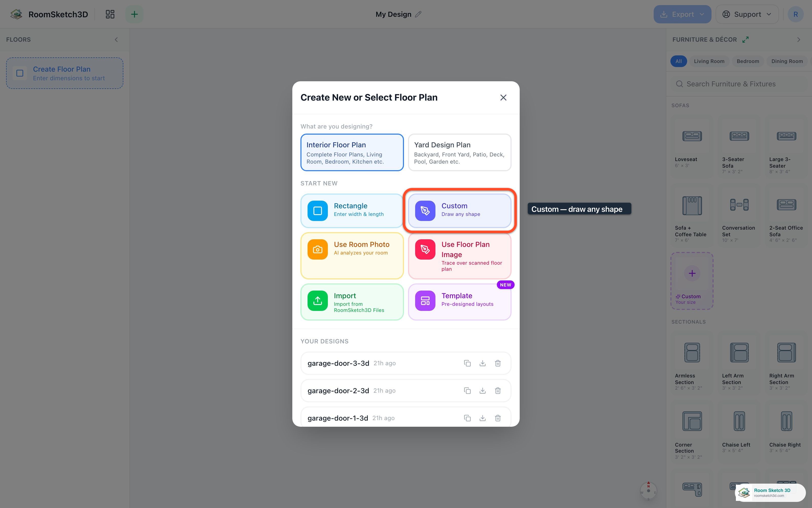Viewport: 812px width, 508px height.
Task: Duplicate the garage-door-2-3d design
Action: coord(467,391)
